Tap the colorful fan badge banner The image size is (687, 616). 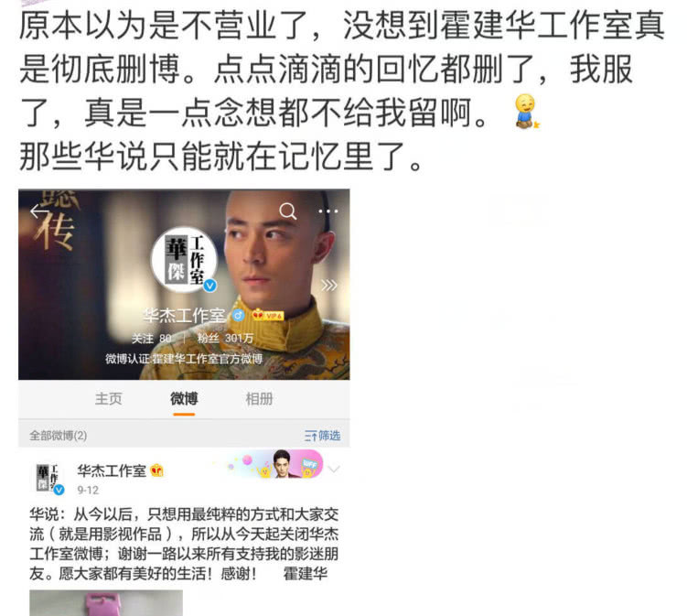(274, 465)
